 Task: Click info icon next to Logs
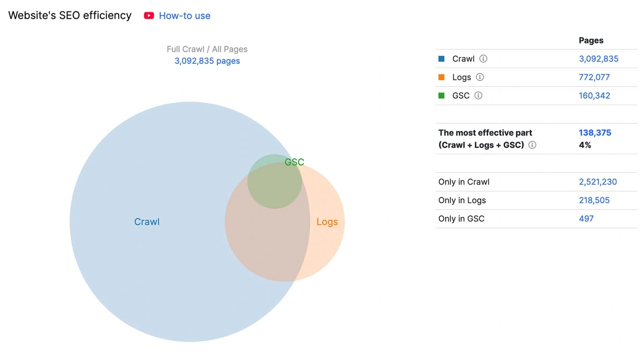click(x=480, y=77)
